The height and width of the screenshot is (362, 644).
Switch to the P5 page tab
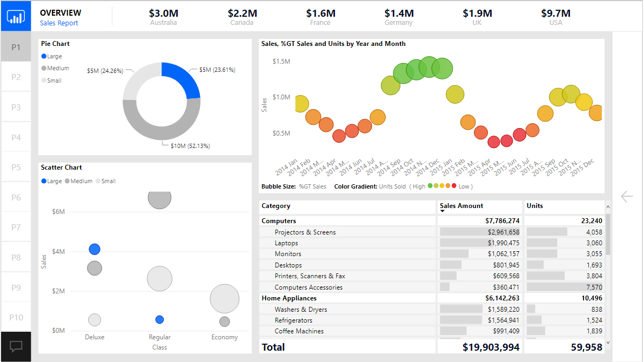coord(16,167)
